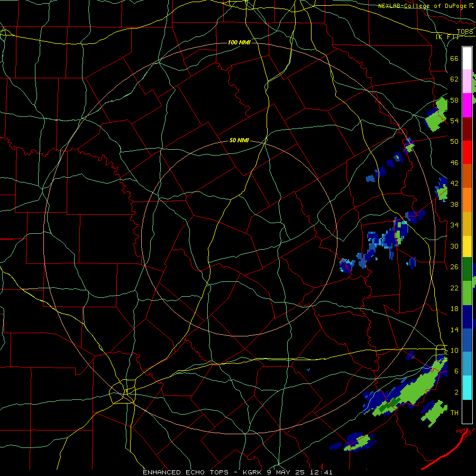
Task: Click the navy blue legend swatch
Action: coord(467,317)
